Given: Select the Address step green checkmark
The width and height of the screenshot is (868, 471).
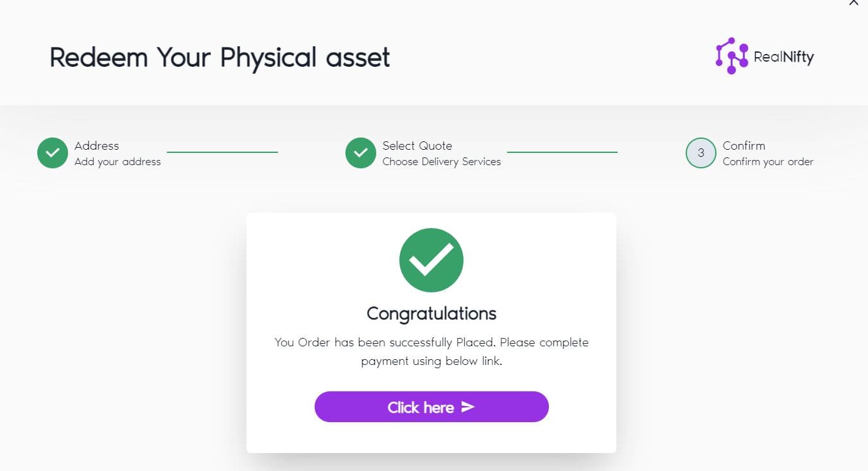Looking at the screenshot, I should tap(53, 153).
